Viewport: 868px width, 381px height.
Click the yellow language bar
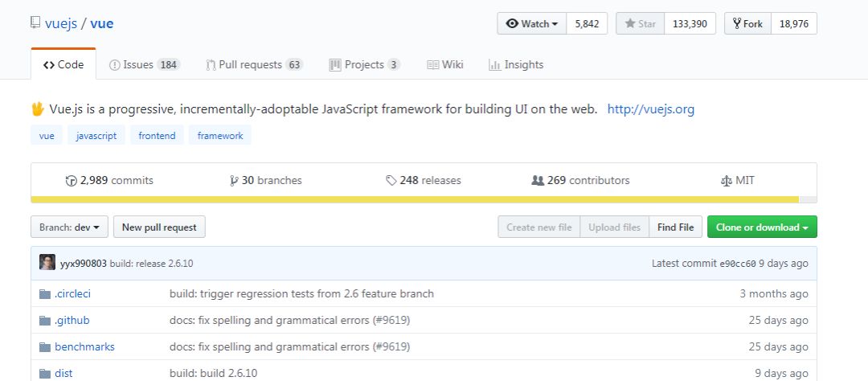[415, 199]
